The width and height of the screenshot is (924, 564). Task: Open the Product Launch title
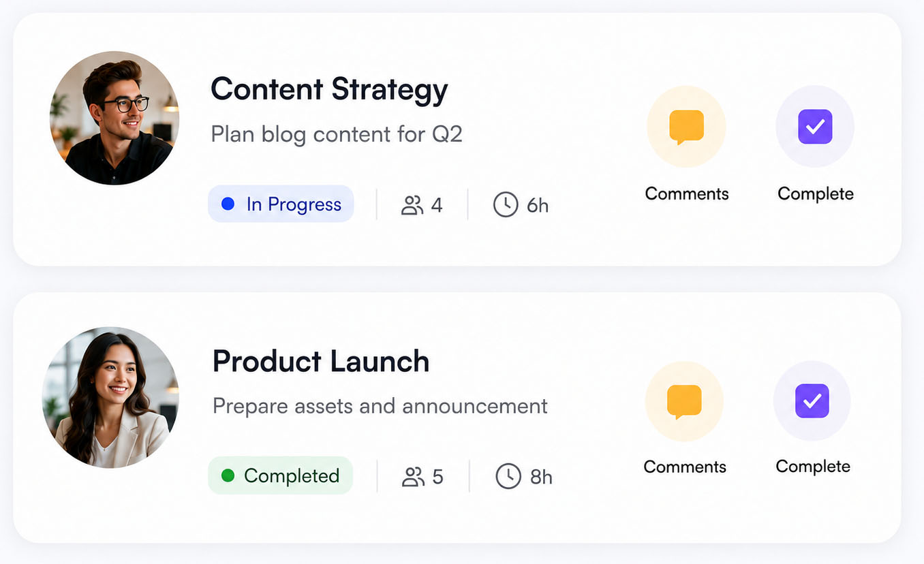pyautogui.click(x=321, y=361)
